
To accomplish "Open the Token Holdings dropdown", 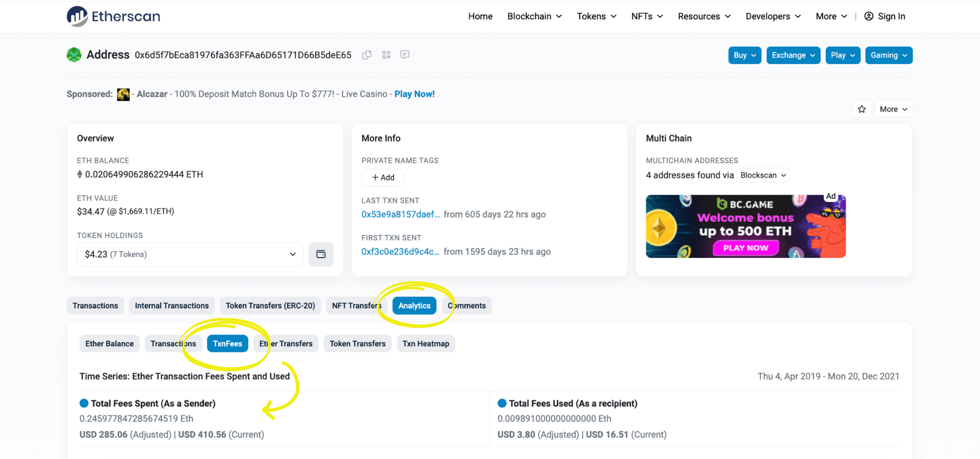I will coord(292,254).
